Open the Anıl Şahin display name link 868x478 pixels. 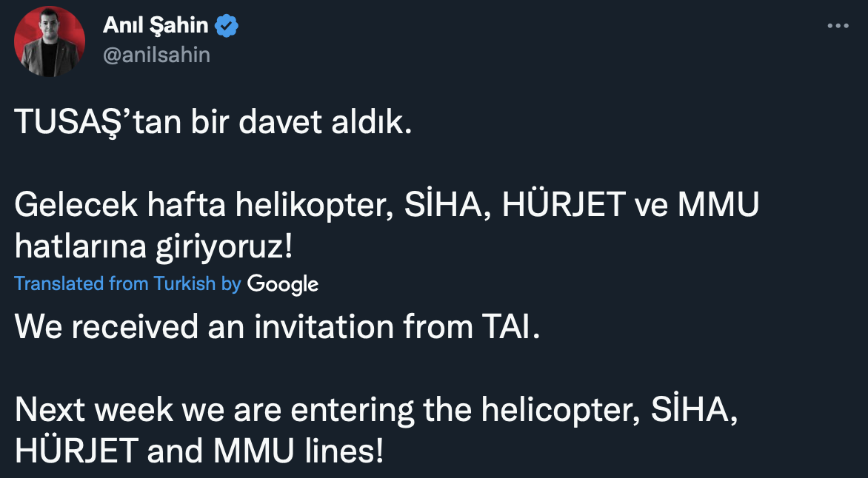point(156,27)
